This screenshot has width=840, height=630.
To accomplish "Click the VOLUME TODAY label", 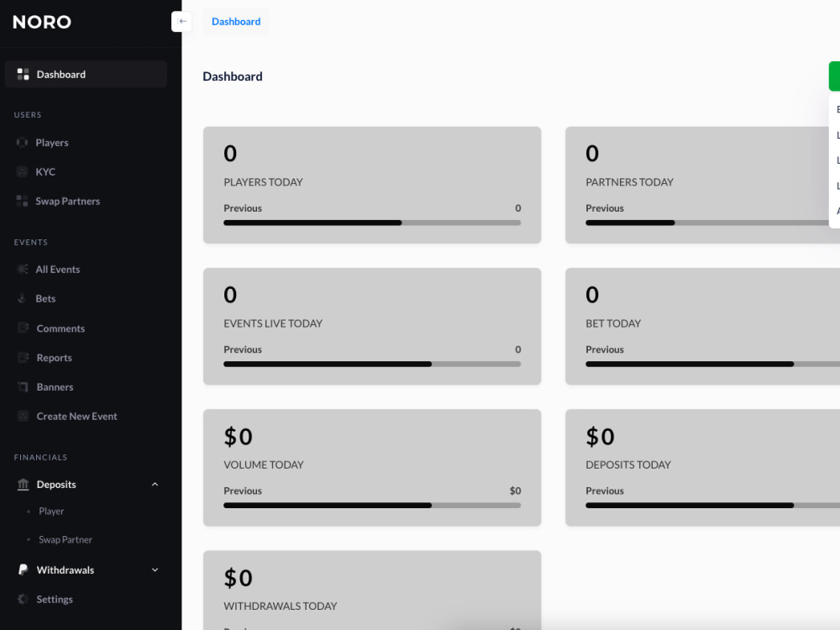I will point(264,465).
